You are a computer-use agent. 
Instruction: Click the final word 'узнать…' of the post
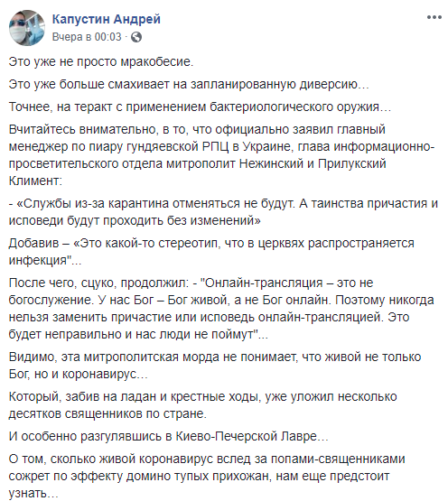[x=33, y=494]
